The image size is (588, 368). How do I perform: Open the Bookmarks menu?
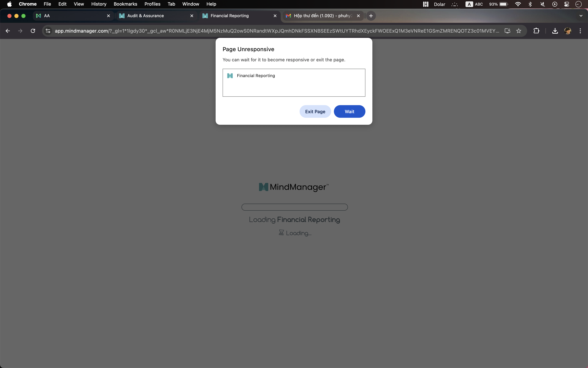(x=125, y=4)
